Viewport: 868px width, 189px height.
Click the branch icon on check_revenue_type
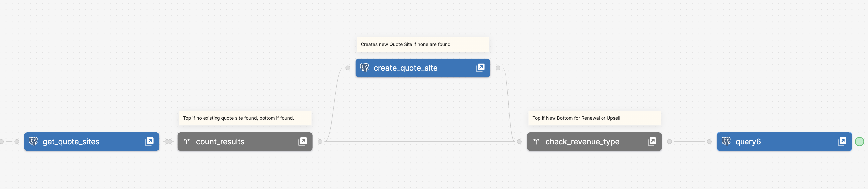tap(536, 141)
